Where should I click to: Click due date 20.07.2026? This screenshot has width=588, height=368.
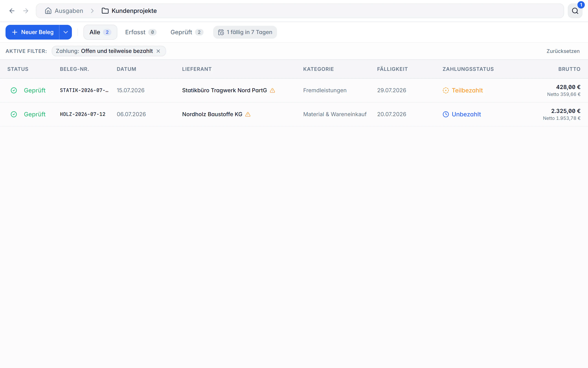click(x=391, y=114)
